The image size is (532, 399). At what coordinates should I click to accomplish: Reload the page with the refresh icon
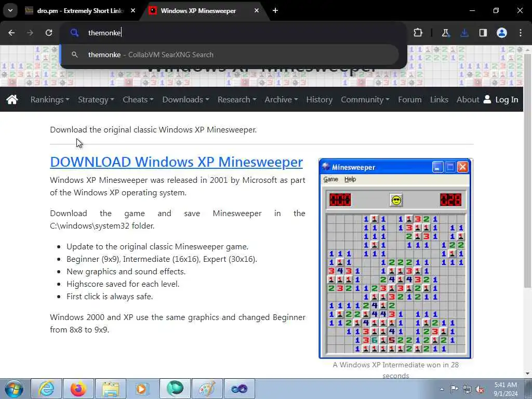tap(49, 33)
